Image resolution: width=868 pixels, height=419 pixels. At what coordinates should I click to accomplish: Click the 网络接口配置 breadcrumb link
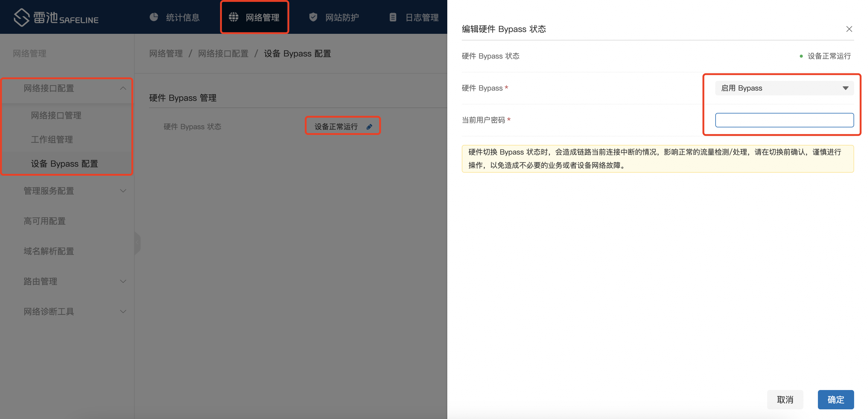point(223,54)
